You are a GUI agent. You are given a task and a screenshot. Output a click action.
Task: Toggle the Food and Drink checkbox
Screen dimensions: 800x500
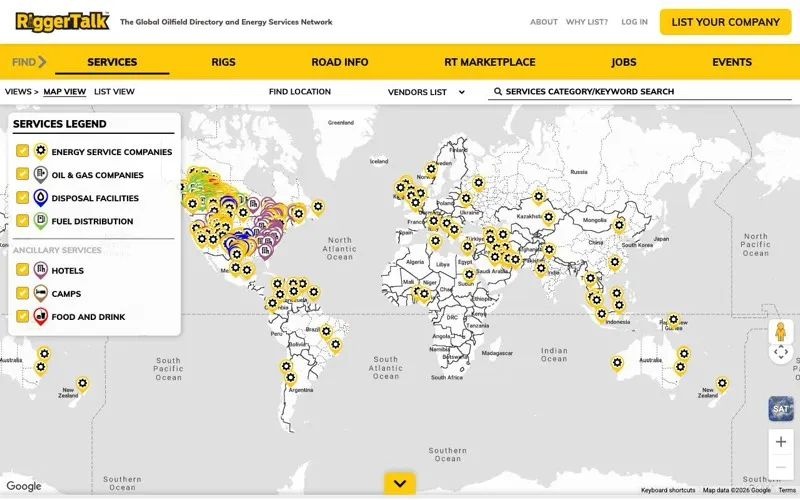pyautogui.click(x=22, y=316)
